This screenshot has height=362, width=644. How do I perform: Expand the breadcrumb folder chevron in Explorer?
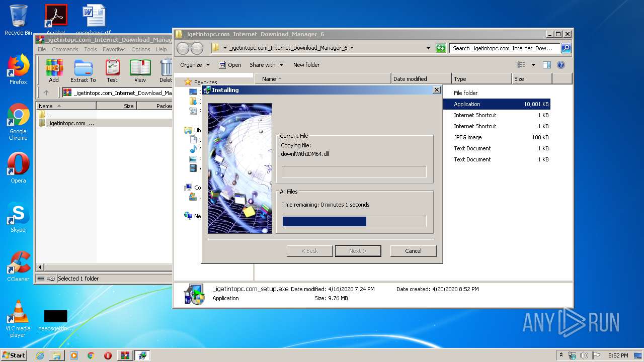click(x=352, y=48)
